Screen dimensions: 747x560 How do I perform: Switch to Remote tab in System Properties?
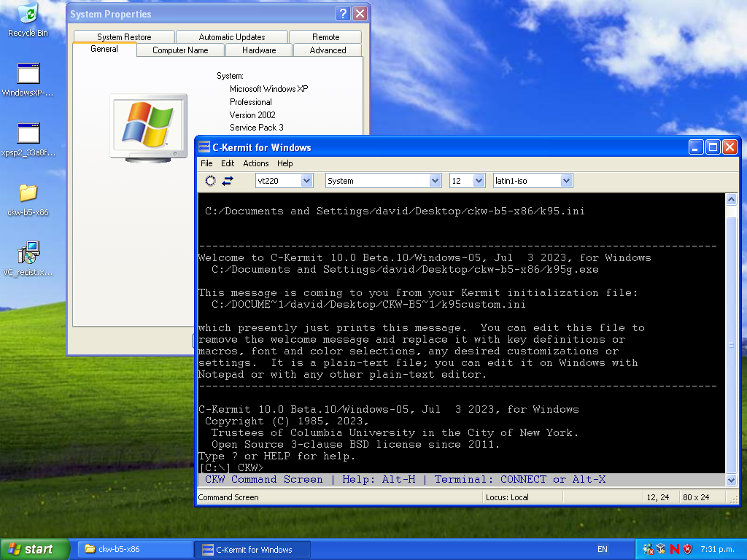[326, 36]
